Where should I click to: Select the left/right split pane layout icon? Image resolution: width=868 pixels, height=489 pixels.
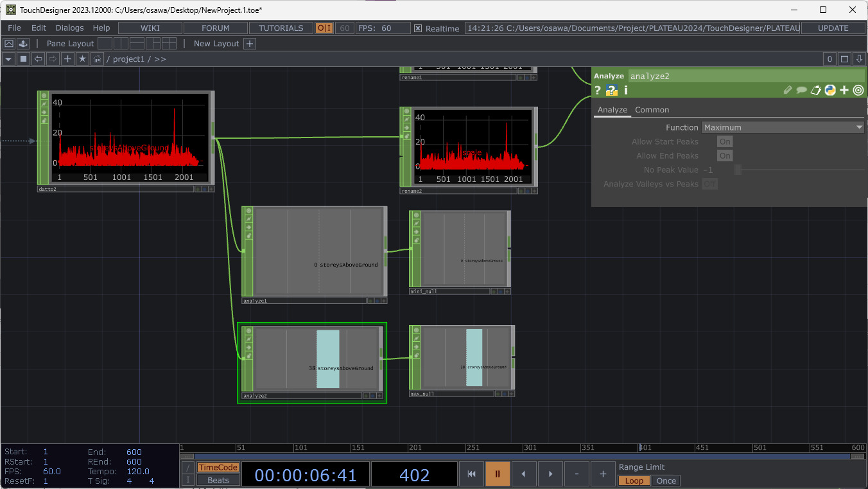coord(121,44)
